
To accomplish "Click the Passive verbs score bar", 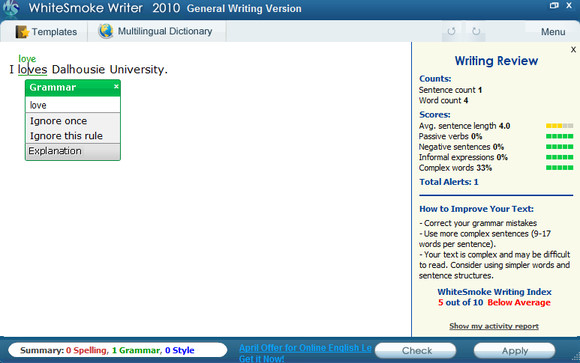I will tap(560, 136).
